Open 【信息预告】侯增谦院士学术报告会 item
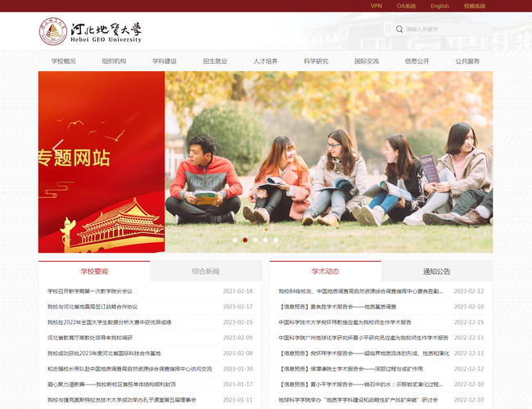Viewport: 532px width, 409px height. click(351, 369)
